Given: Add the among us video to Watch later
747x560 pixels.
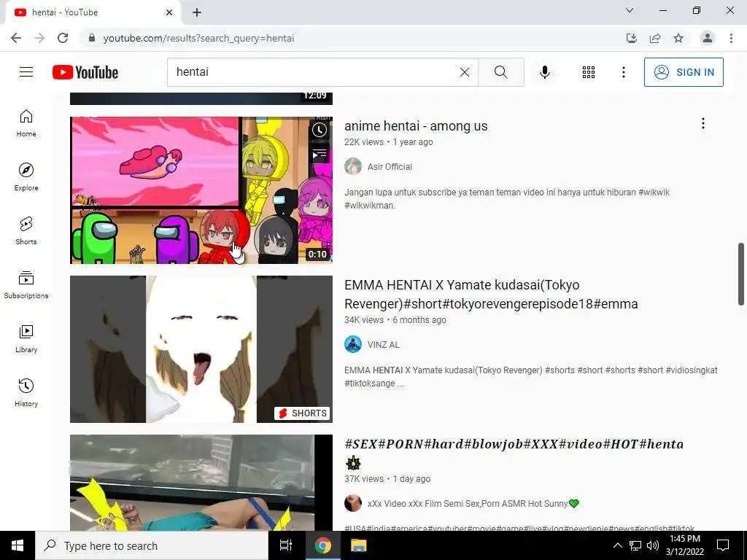Looking at the screenshot, I should (320, 130).
